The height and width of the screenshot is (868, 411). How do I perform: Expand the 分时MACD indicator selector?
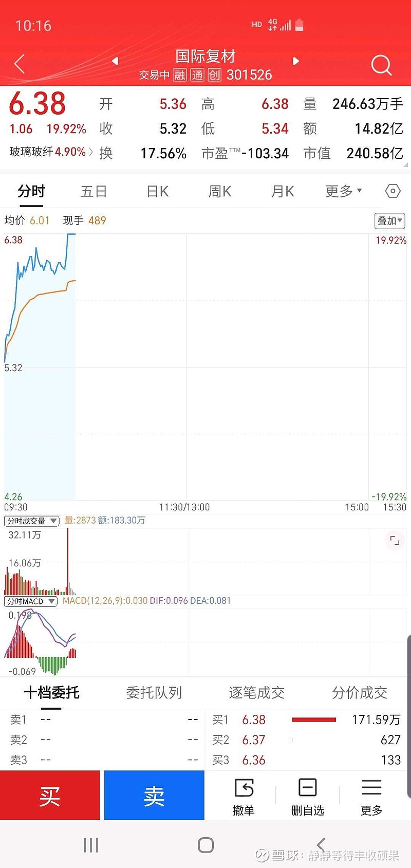[x=31, y=601]
